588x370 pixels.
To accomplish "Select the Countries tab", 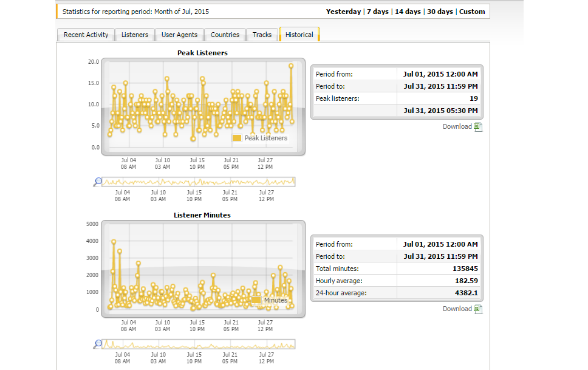I will [x=225, y=35].
